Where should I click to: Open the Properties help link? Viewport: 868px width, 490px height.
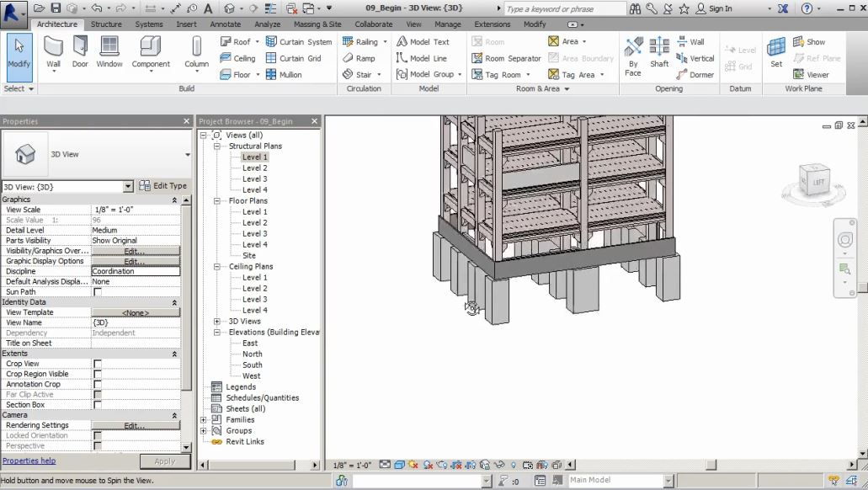[x=29, y=461]
